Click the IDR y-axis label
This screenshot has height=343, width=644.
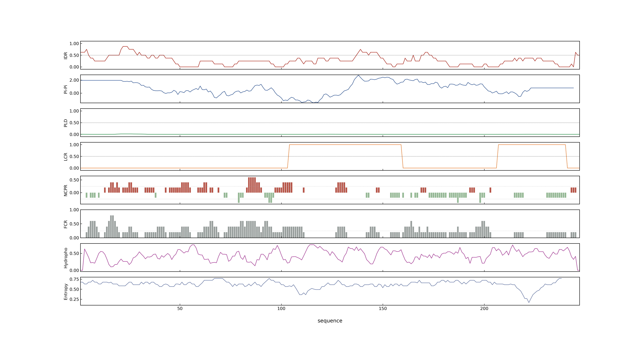click(x=66, y=55)
